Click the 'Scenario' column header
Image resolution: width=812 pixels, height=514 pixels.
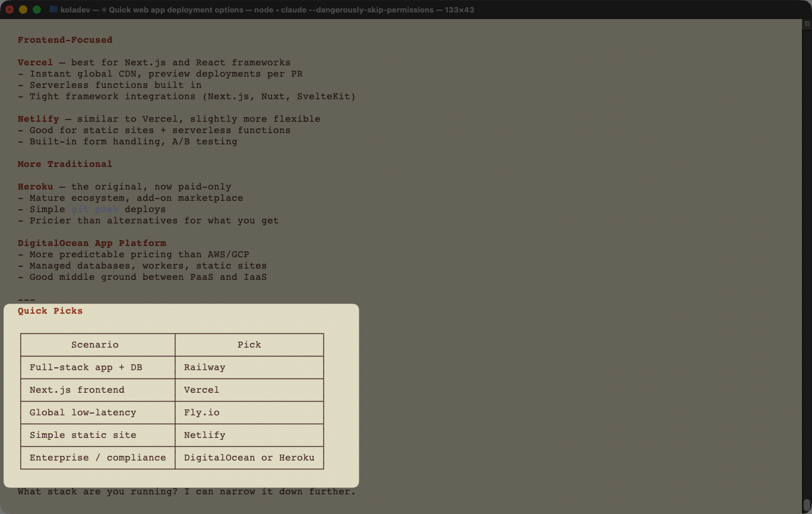[x=95, y=345]
